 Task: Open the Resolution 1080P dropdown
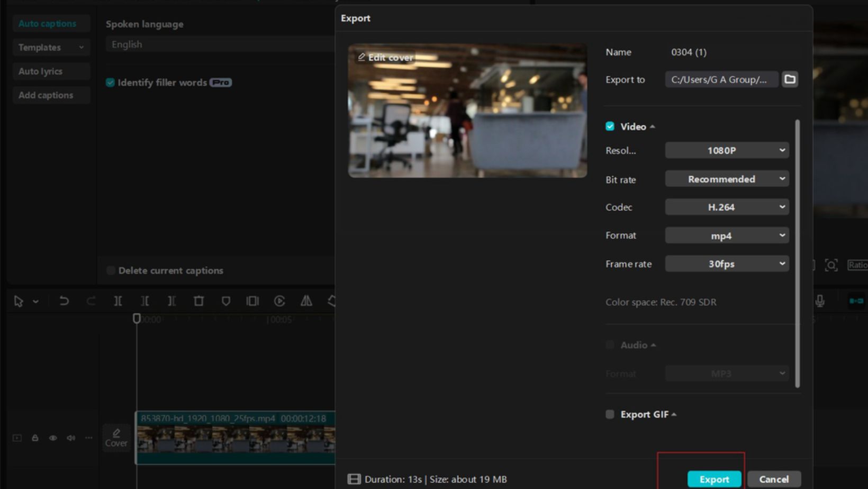727,150
